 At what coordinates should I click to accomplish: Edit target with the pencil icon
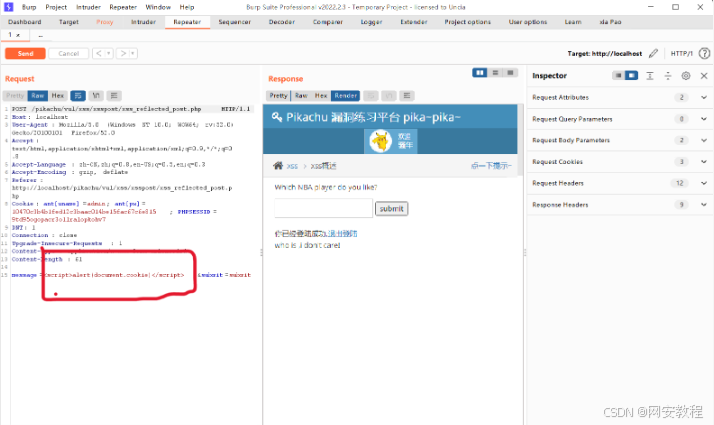653,53
